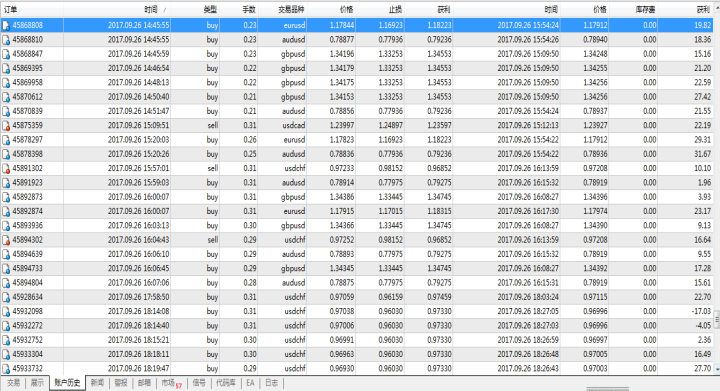Click the sell order icon beside 45894302
720x391 pixels.
pos(6,240)
